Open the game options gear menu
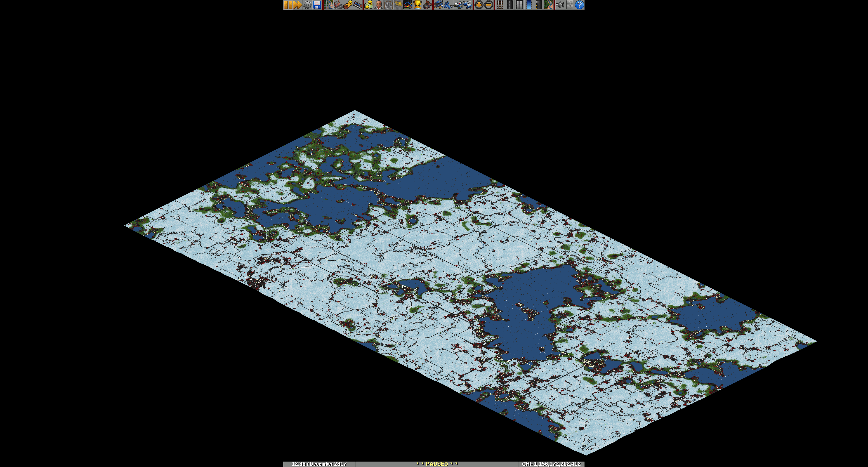Image resolution: width=868 pixels, height=467 pixels. point(307,5)
